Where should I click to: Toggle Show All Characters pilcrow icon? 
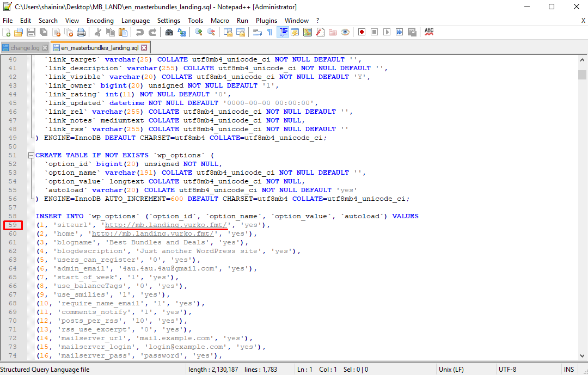tap(269, 33)
